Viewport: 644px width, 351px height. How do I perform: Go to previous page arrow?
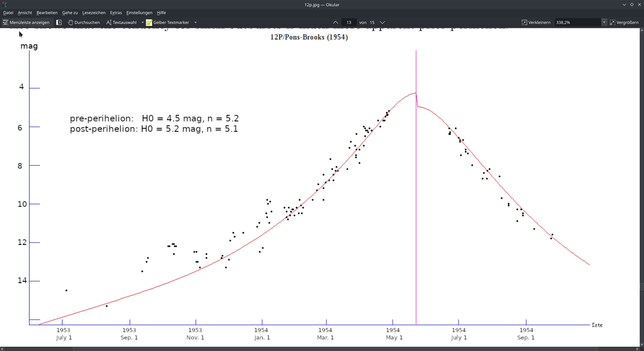pos(335,22)
